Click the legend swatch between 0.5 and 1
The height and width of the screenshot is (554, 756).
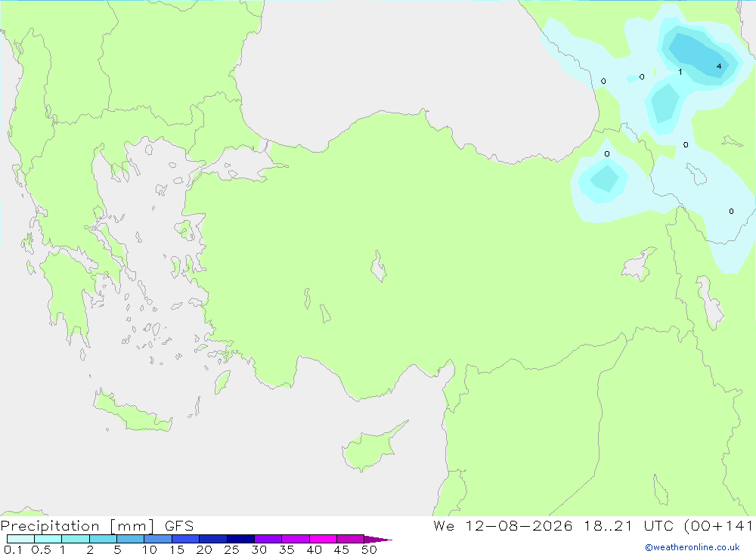(48, 539)
